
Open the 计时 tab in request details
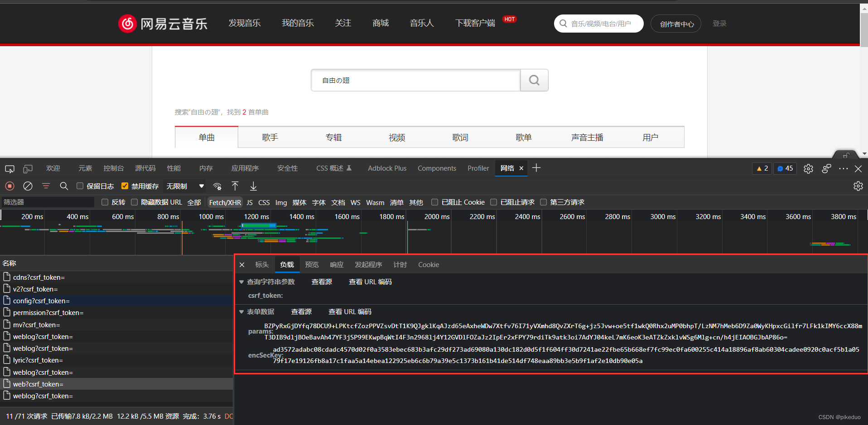400,265
